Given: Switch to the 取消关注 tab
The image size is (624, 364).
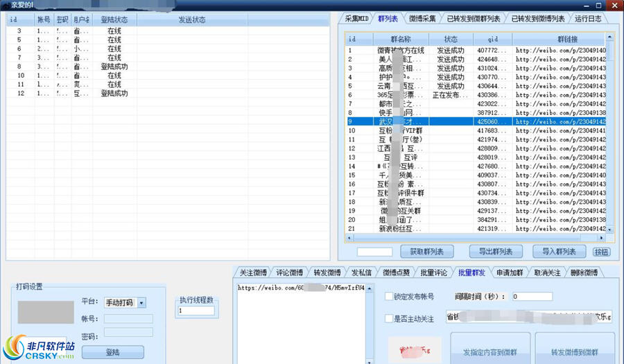Looking at the screenshot, I should click(547, 272).
